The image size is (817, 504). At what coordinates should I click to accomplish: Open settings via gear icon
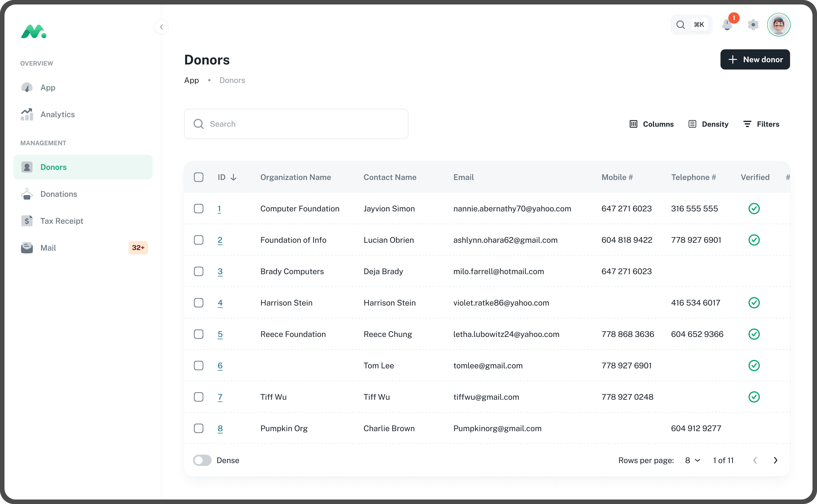(753, 25)
